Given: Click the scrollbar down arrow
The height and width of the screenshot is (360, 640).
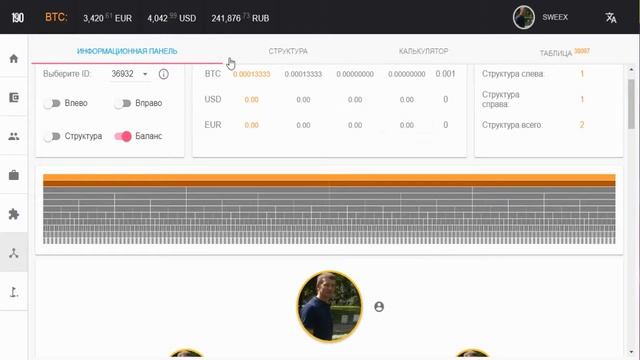Looking at the screenshot, I should pos(631,352).
